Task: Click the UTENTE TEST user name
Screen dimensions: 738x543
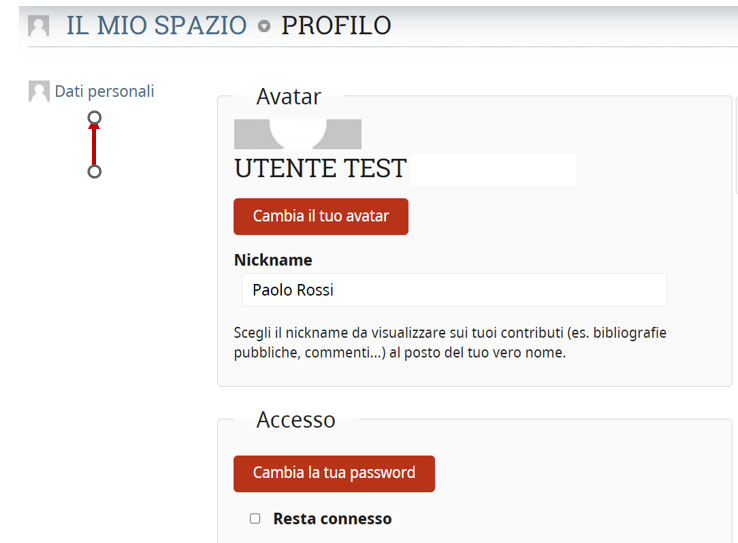Action: [x=320, y=169]
